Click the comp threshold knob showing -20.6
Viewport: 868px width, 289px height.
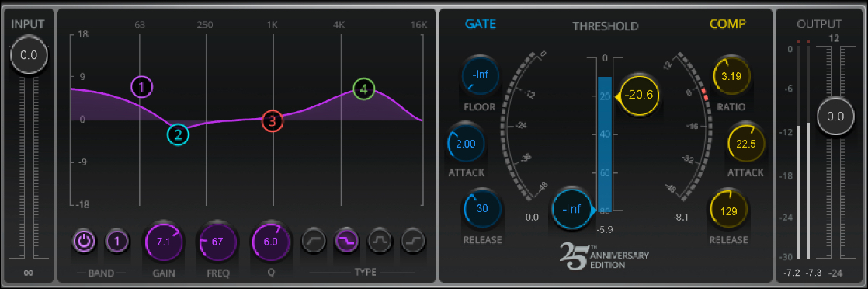click(x=639, y=95)
